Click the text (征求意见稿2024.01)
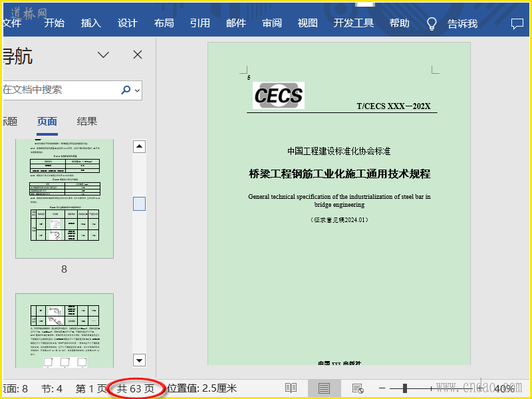Screen dimensions: 532x399 (x=340, y=220)
